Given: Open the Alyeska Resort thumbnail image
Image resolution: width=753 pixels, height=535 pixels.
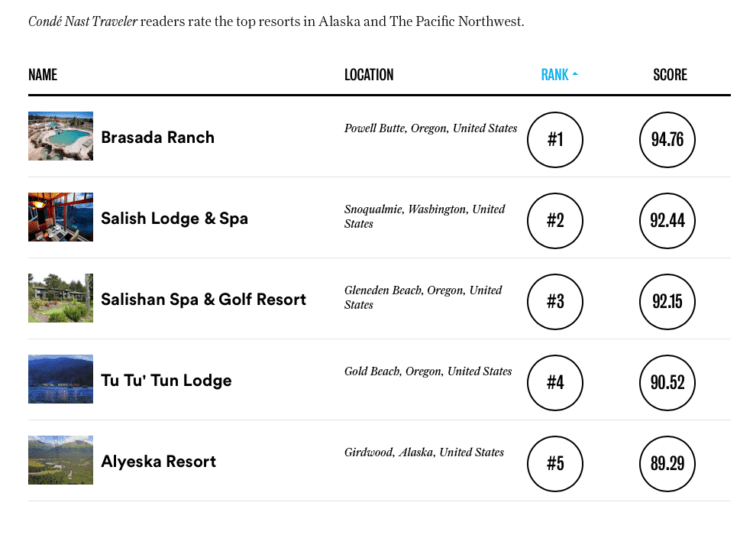Looking at the screenshot, I should [60, 460].
